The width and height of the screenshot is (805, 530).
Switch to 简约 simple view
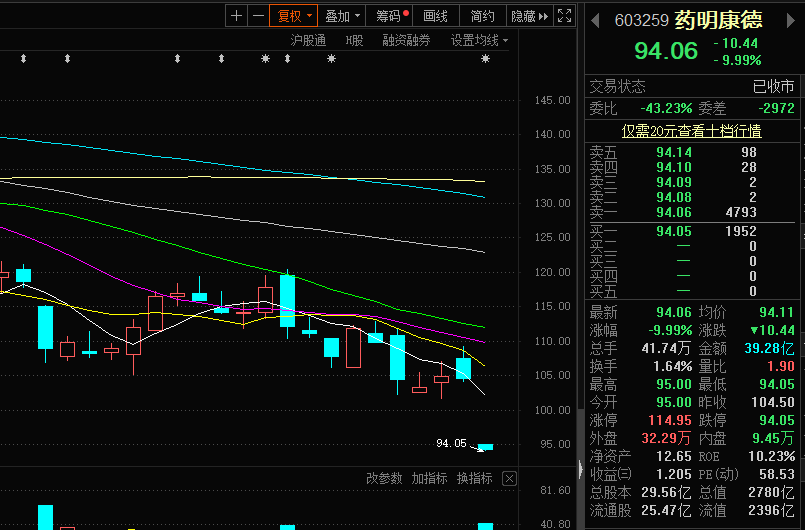click(482, 16)
